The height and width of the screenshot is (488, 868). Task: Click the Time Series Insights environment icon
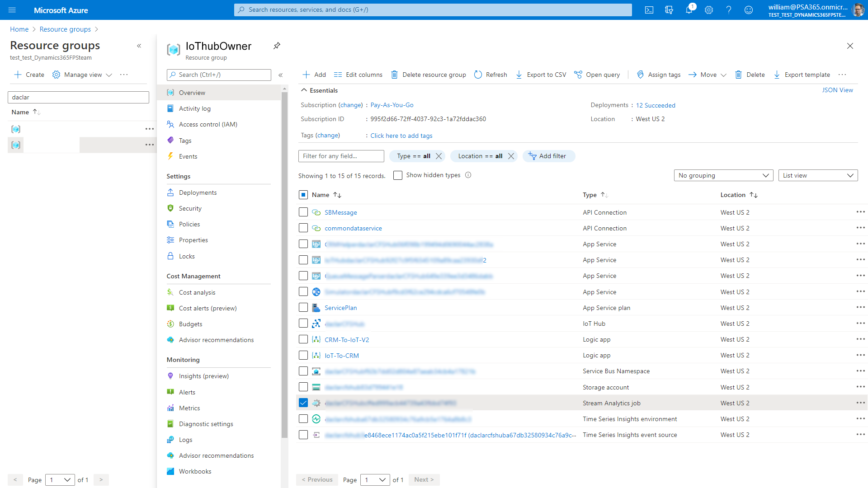pyautogui.click(x=316, y=418)
